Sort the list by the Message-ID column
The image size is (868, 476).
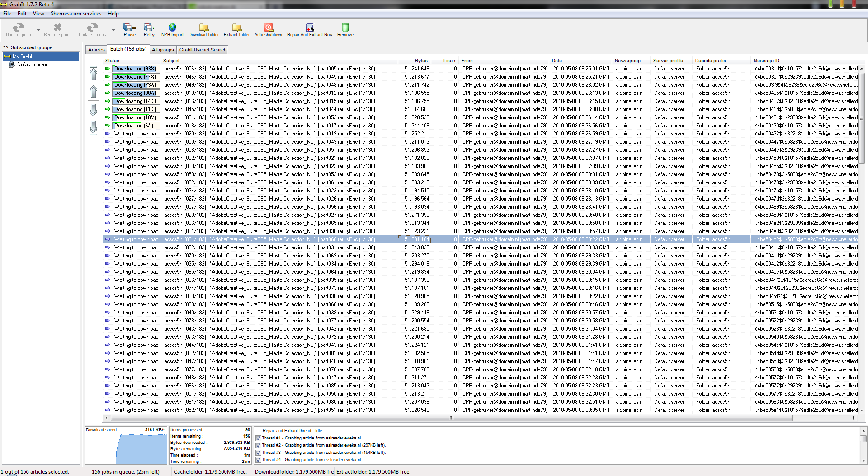coord(805,61)
